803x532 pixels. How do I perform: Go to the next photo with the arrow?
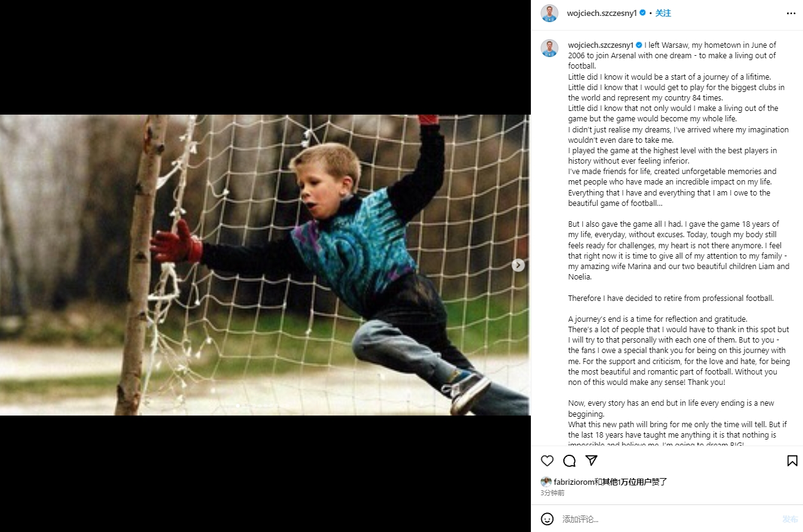coord(518,265)
